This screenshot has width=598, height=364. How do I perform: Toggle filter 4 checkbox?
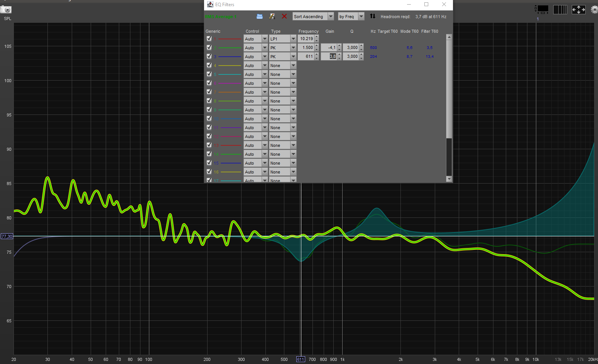[209, 65]
